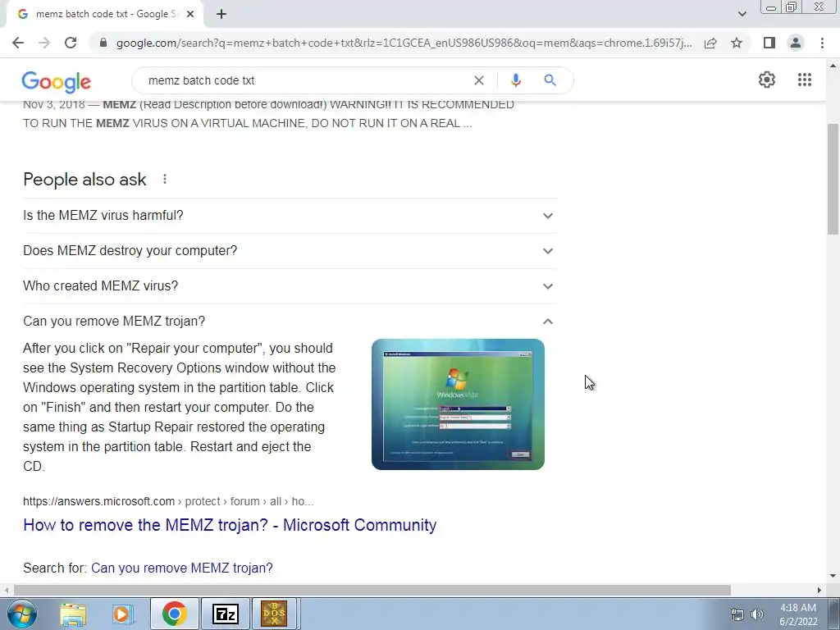Open the Google apps grid

[805, 80]
